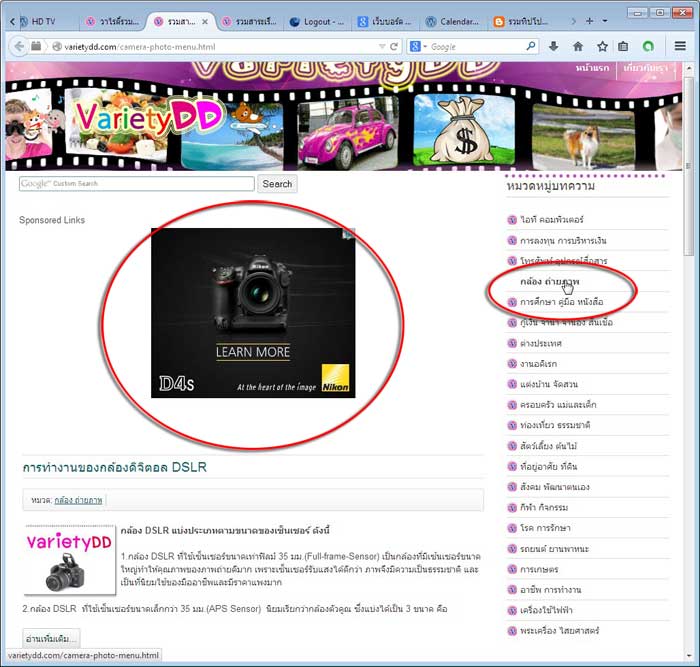Click LEARN MORE on Nikon D4s ad
This screenshot has width=700, height=667.
253,352
